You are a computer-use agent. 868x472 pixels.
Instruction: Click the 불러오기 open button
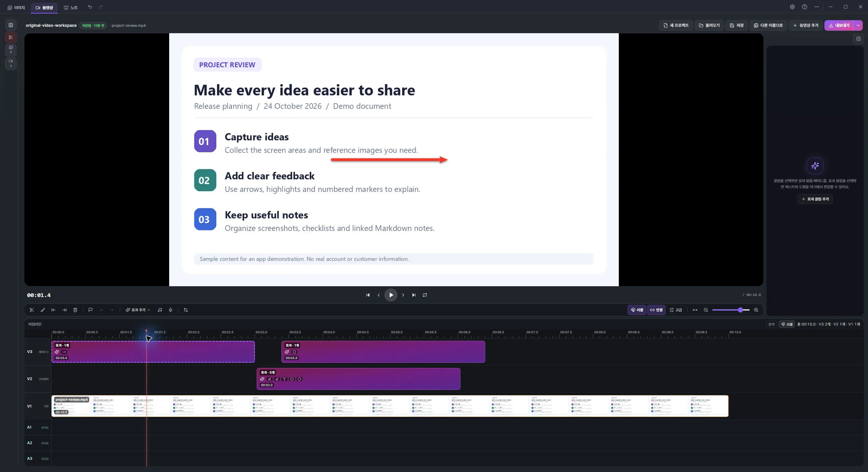709,25
